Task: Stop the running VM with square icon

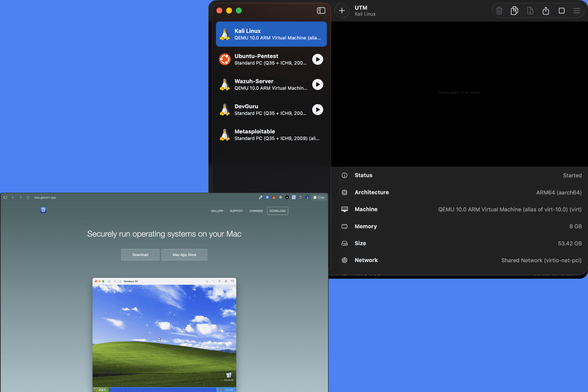Action: 561,11
